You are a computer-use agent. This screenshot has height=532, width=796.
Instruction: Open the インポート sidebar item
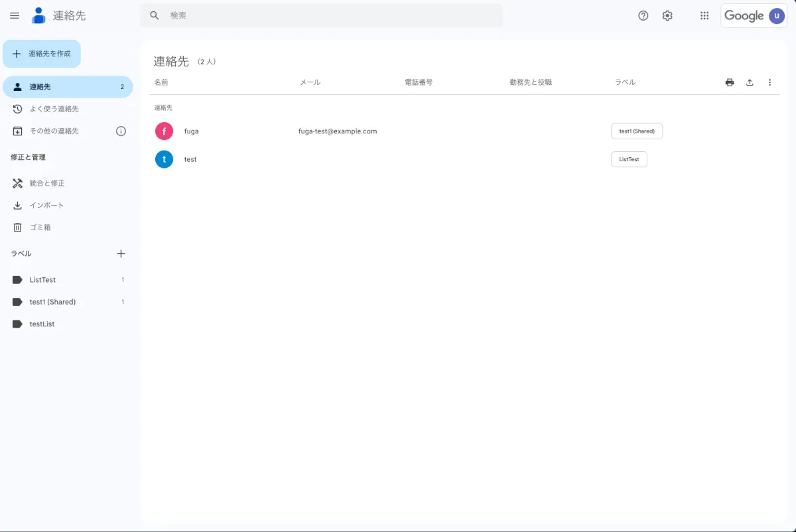pyautogui.click(x=46, y=206)
